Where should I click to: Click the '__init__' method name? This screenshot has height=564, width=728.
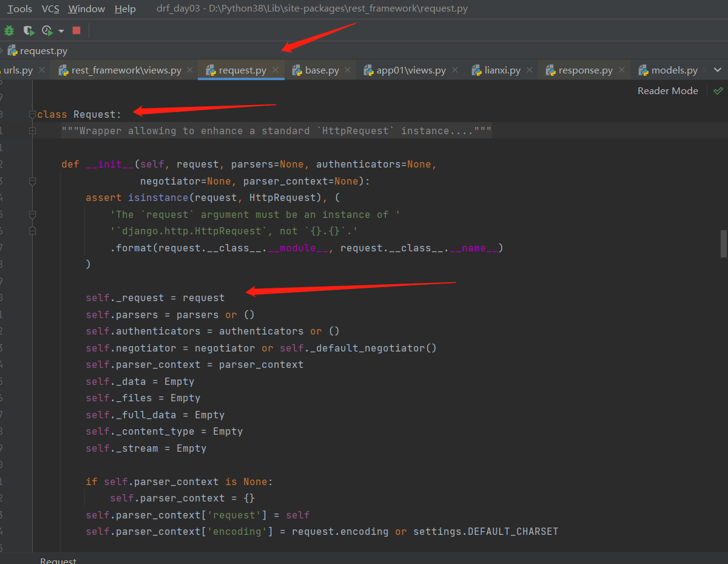click(x=110, y=164)
